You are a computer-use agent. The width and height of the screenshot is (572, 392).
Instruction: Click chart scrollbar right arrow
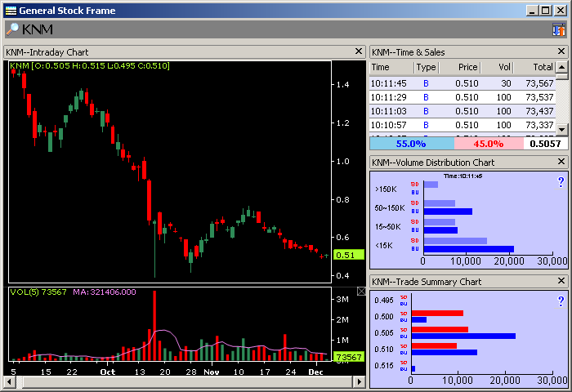pos(360,381)
